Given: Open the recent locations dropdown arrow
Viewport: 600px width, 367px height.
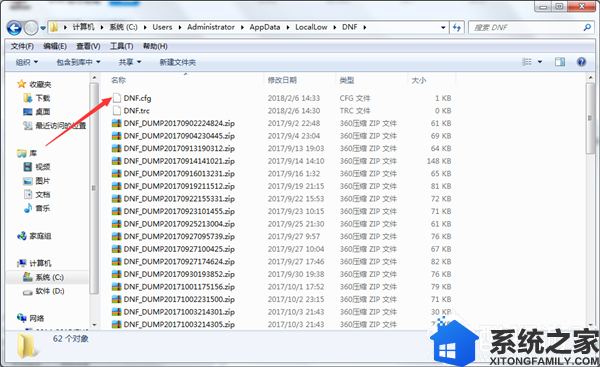Looking at the screenshot, I should (x=42, y=28).
